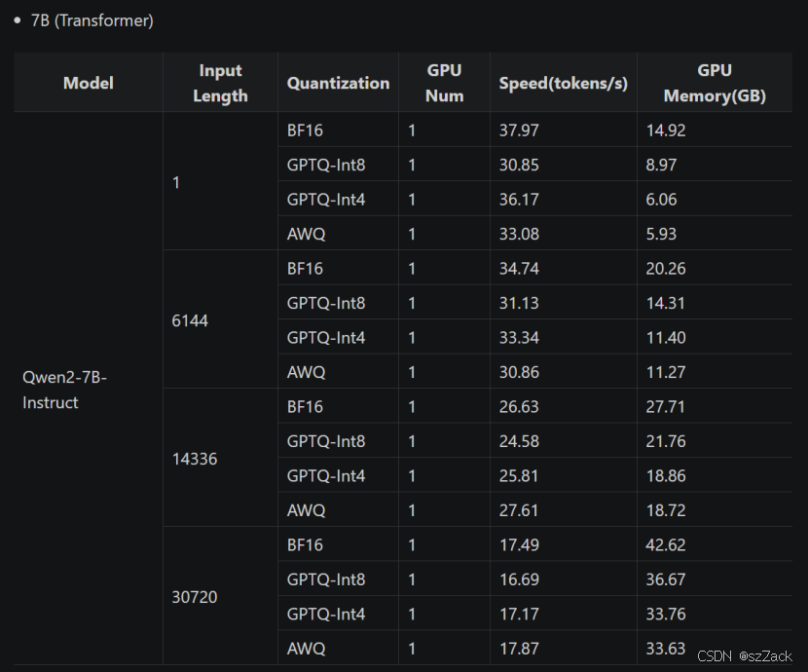This screenshot has width=808, height=672.
Task: Click speed value 24.58
Action: coord(519,440)
